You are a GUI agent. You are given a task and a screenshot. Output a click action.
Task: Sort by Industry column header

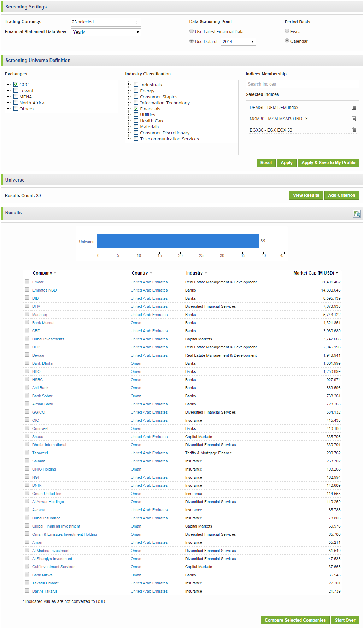coord(194,273)
